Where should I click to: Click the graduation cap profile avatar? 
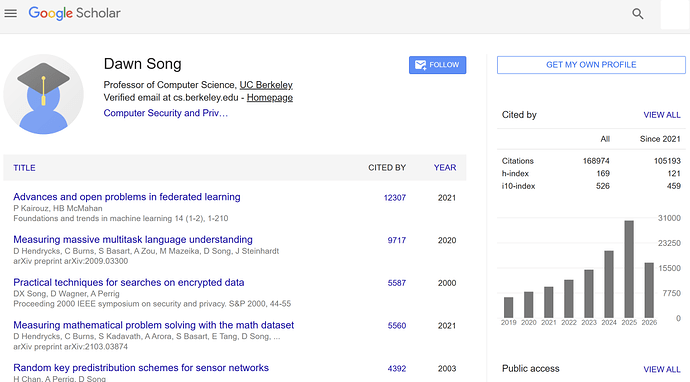(43, 94)
